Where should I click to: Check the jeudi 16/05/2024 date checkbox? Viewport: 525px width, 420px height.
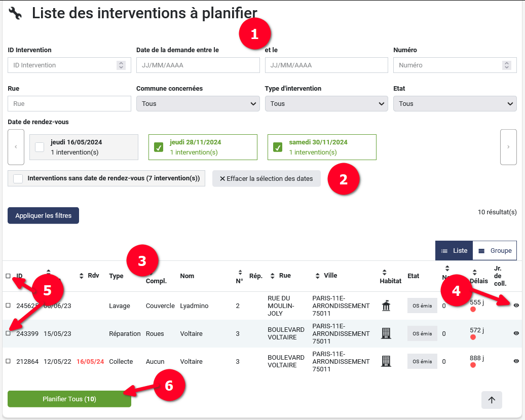[x=40, y=147]
